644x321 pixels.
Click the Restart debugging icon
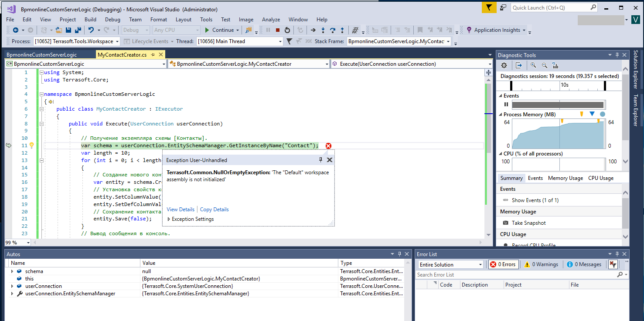pyautogui.click(x=287, y=30)
